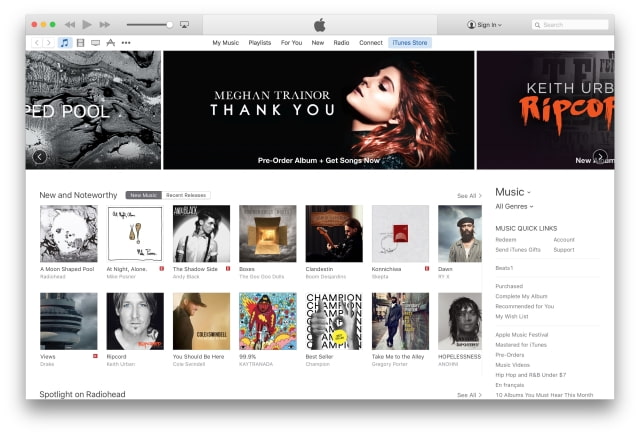The width and height of the screenshot is (640, 436).
Task: Open the My Wish List link
Action: pos(512,316)
